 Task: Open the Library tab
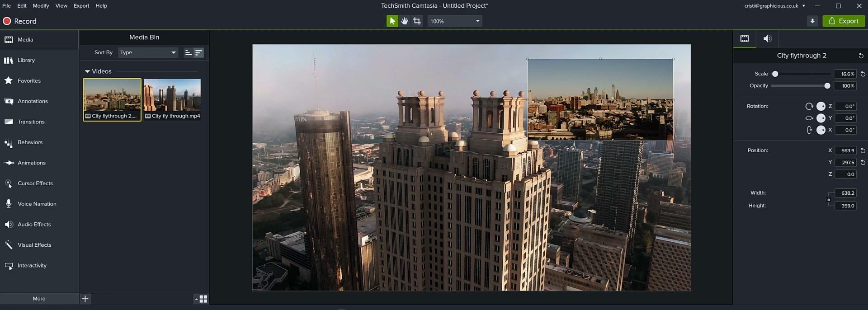tap(39, 60)
